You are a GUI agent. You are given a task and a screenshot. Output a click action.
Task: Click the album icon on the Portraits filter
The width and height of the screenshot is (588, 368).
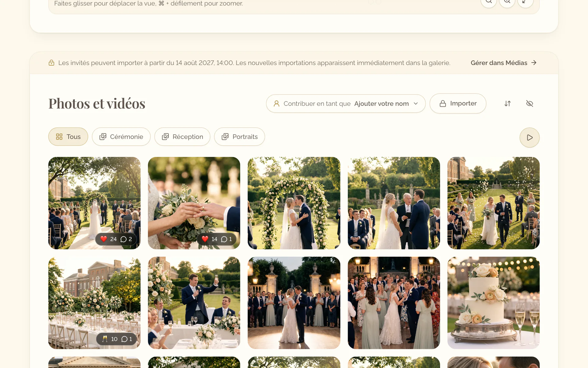pos(225,136)
